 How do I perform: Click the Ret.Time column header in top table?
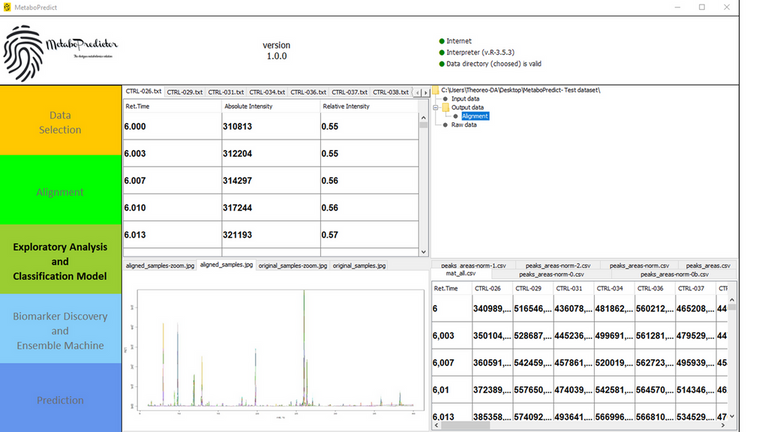172,106
